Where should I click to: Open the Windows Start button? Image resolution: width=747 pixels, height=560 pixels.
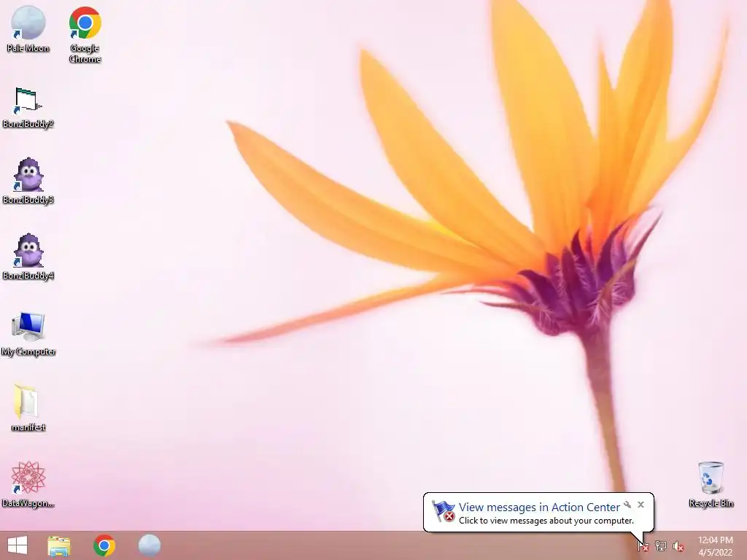click(18, 545)
